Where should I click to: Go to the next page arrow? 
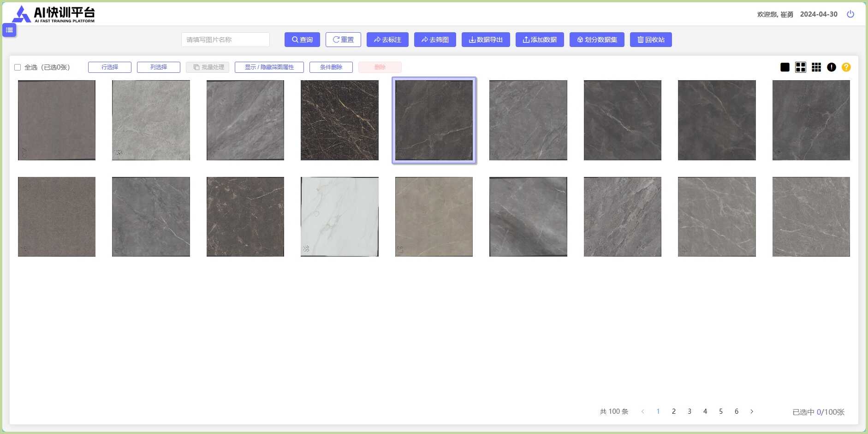pyautogui.click(x=751, y=411)
